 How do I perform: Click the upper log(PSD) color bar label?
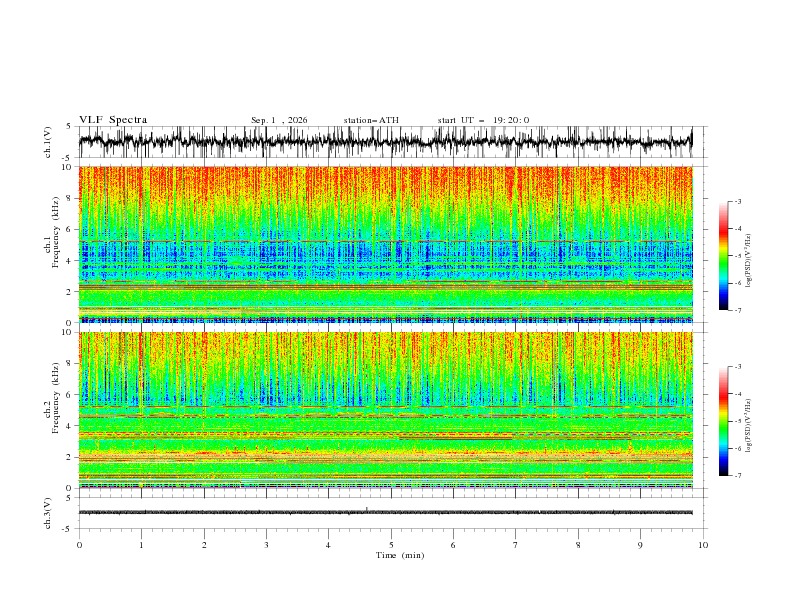(748, 261)
